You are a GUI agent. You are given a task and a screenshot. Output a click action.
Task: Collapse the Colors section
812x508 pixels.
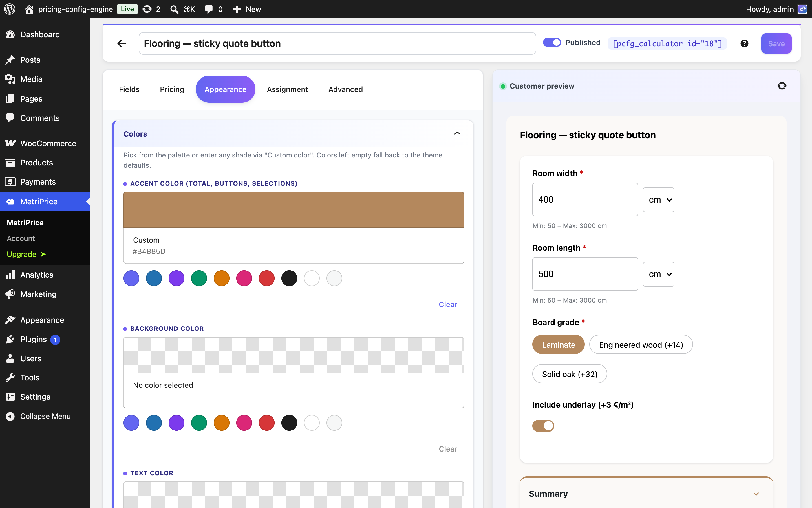(x=457, y=133)
